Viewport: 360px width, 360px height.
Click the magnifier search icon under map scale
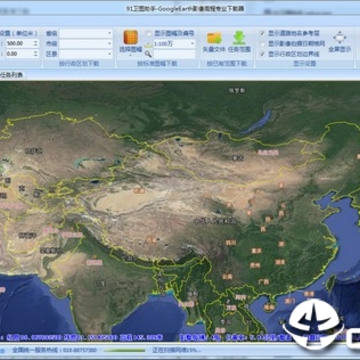click(148, 54)
